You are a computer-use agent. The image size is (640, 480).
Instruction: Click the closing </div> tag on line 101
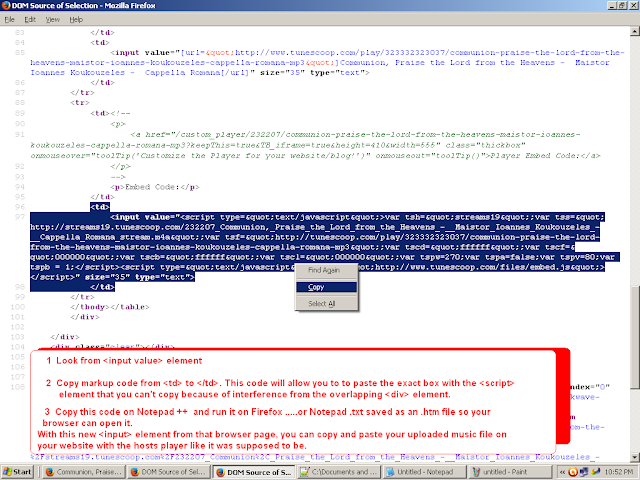coord(85,317)
